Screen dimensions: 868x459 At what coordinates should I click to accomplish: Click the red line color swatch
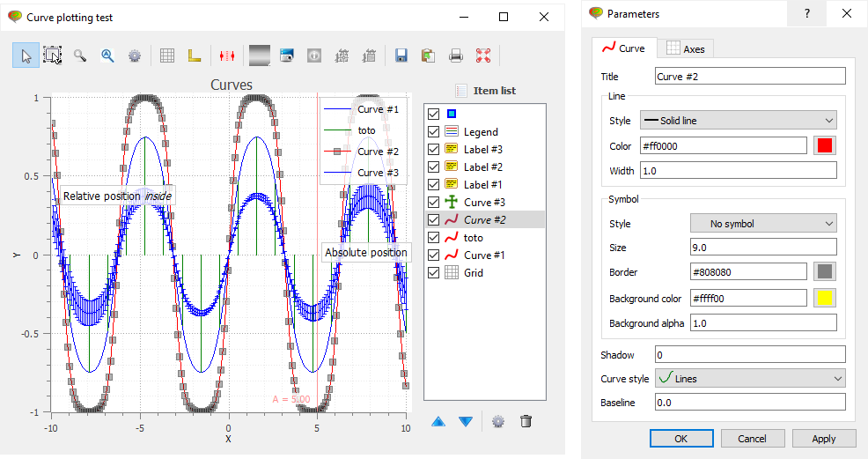[825, 145]
